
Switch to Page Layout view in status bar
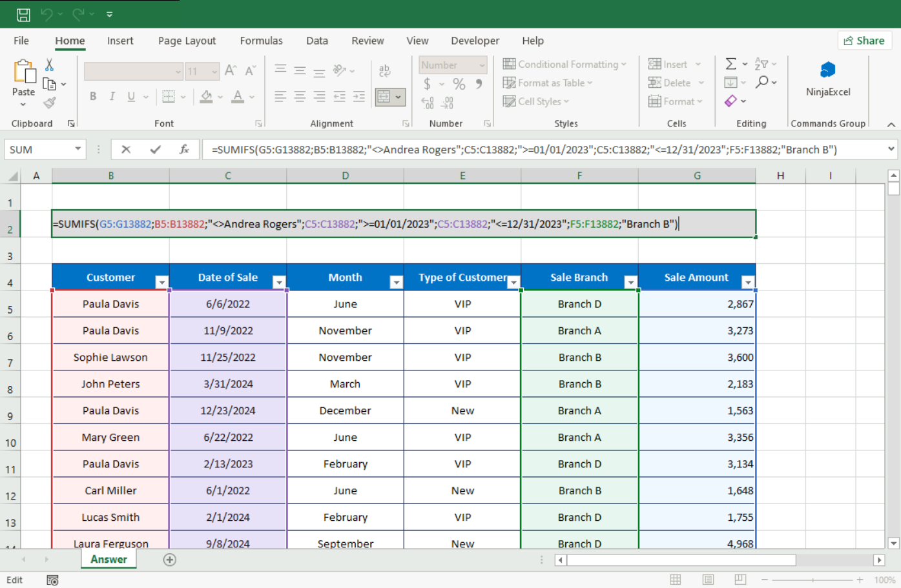click(708, 580)
